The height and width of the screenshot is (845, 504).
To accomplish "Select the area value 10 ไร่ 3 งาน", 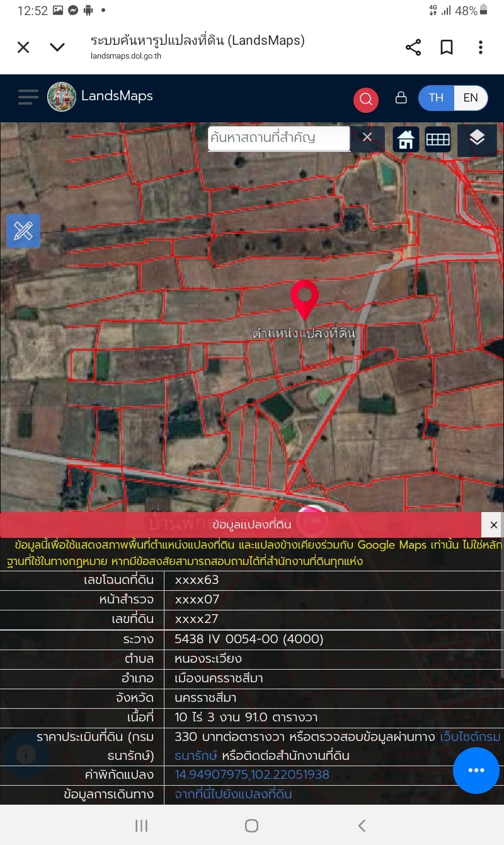I will (246, 718).
